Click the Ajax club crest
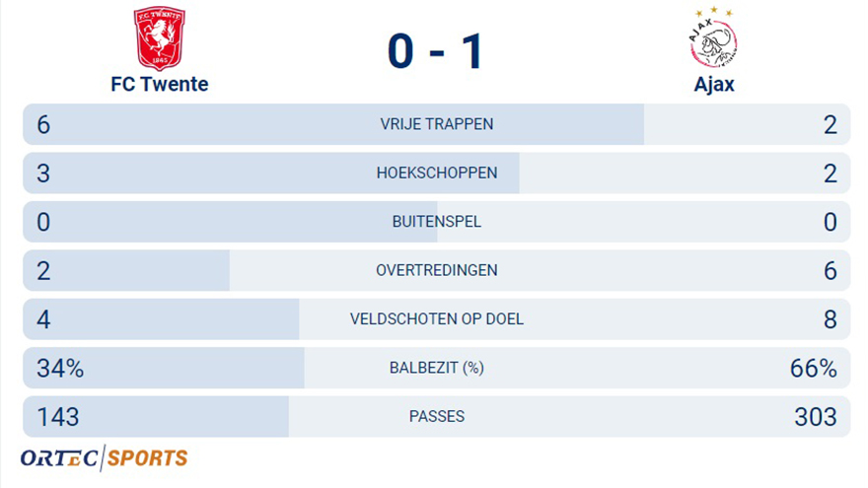The height and width of the screenshot is (488, 868). [x=713, y=38]
